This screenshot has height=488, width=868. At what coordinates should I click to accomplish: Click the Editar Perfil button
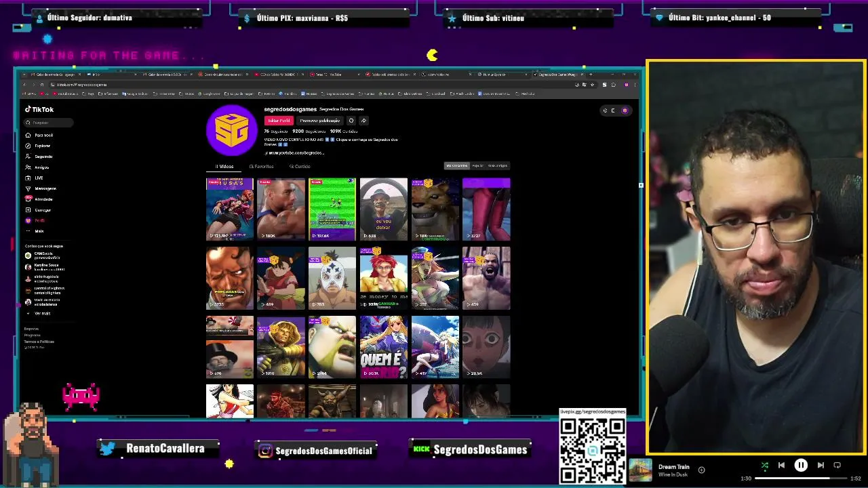click(x=279, y=121)
